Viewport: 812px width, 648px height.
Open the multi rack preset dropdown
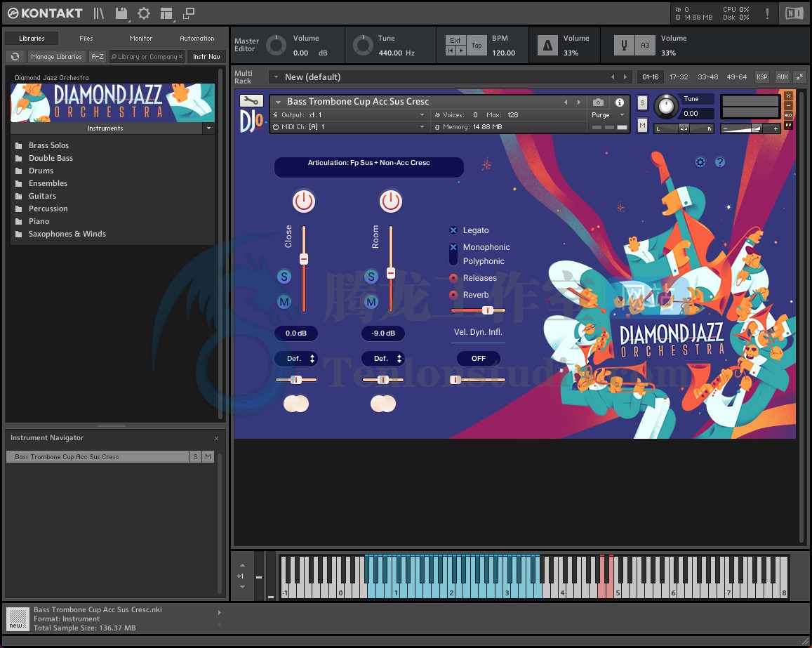pyautogui.click(x=276, y=77)
